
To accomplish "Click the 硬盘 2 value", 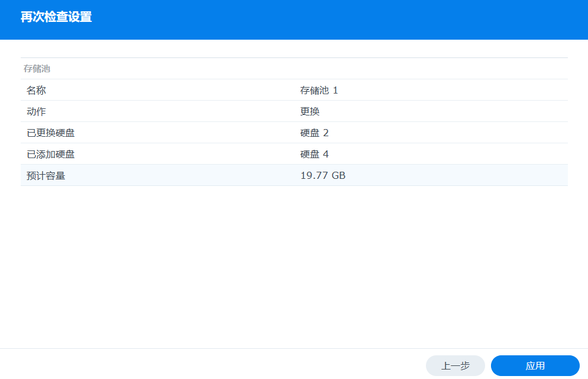I will (314, 133).
